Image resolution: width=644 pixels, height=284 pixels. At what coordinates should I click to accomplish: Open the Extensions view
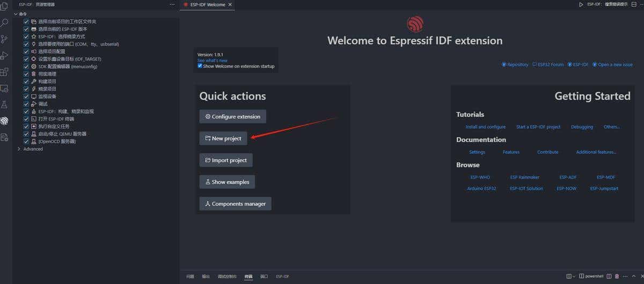click(5, 72)
